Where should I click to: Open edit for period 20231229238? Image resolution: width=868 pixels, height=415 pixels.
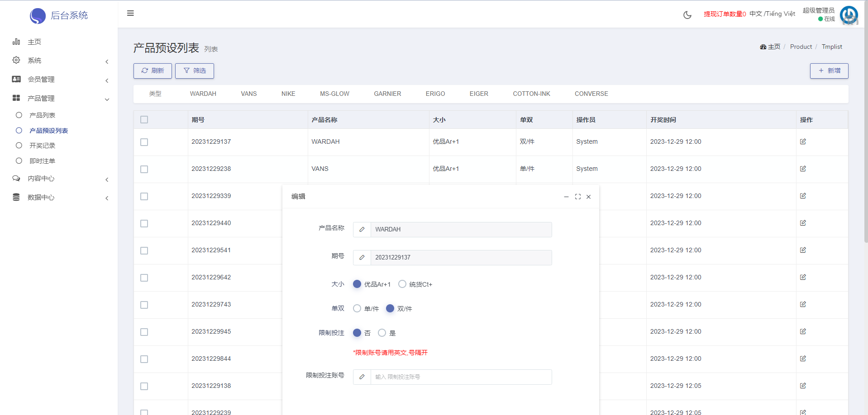(802, 169)
